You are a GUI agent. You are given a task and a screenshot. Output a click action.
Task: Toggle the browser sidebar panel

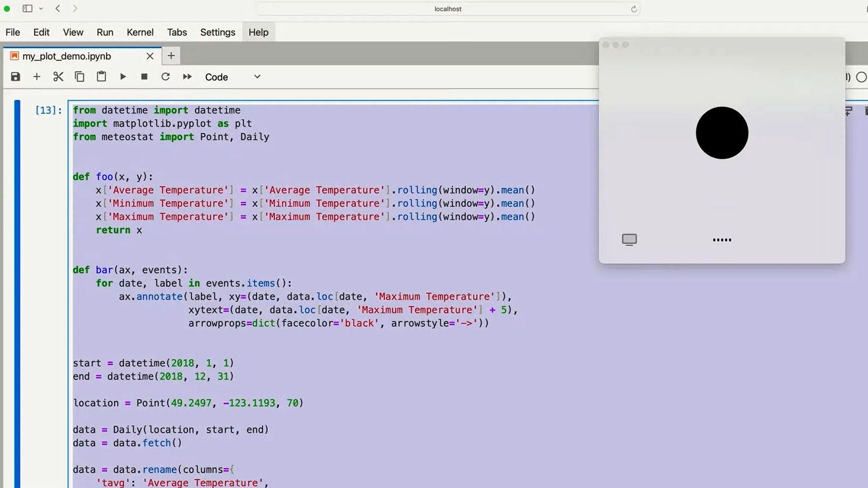click(x=28, y=9)
